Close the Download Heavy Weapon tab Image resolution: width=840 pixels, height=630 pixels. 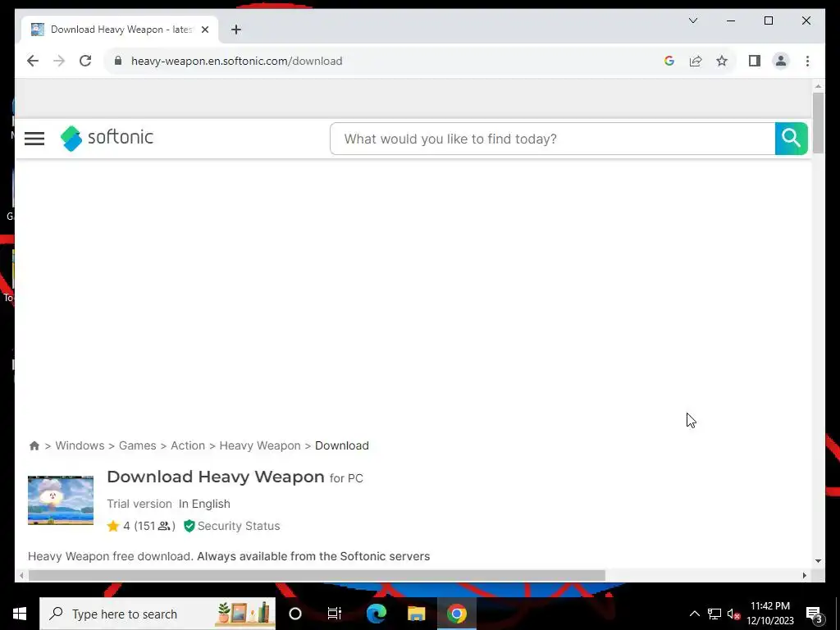click(x=204, y=30)
